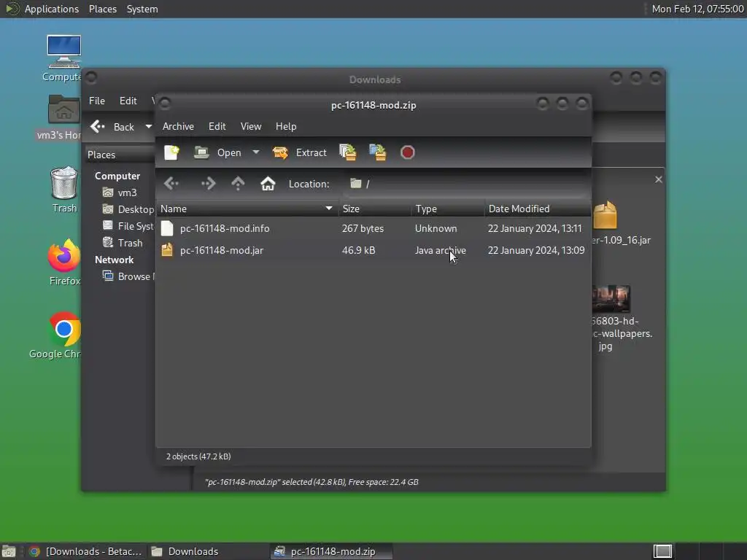Click the show desktop icon in taskbar
Viewport: 747px width, 560px height.
click(9, 551)
